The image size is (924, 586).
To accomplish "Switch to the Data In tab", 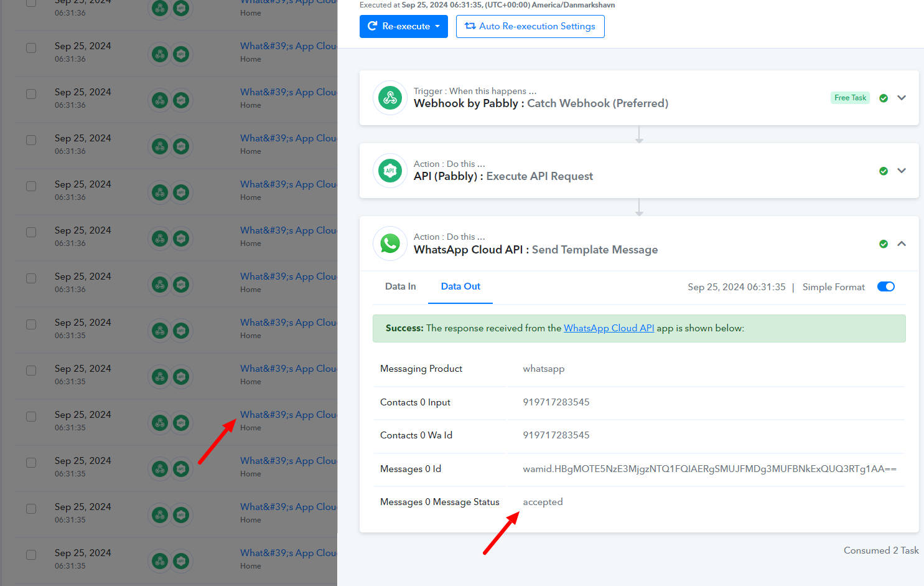I will [x=401, y=286].
